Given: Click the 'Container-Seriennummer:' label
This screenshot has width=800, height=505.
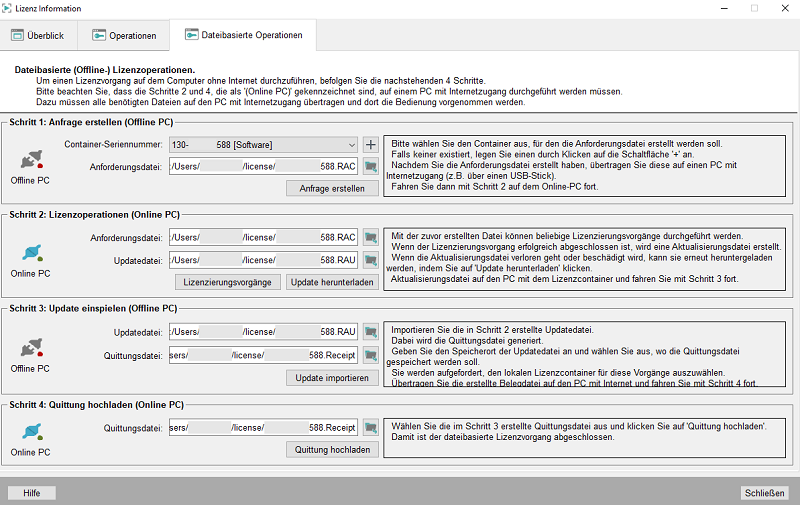Looking at the screenshot, I should (x=113, y=144).
